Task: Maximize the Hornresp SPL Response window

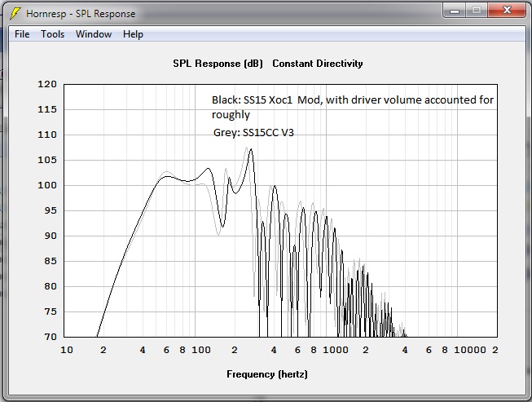Action: pyautogui.click(x=477, y=11)
